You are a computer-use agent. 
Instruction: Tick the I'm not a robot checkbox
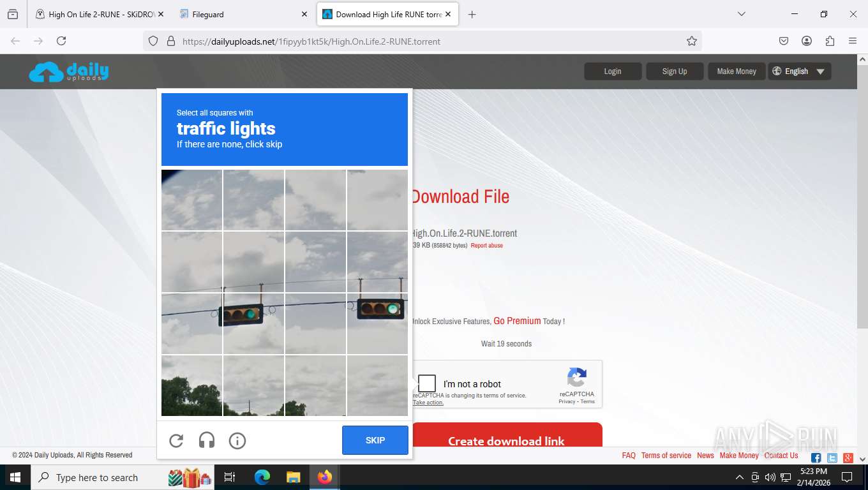coord(427,383)
